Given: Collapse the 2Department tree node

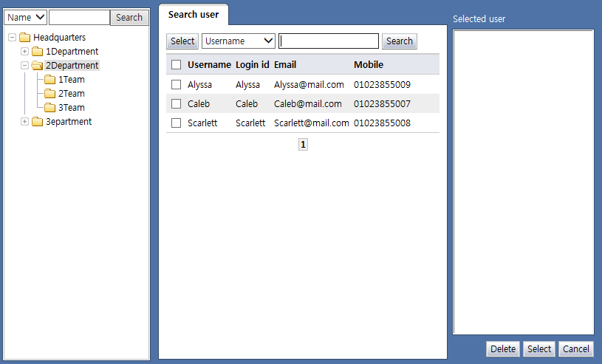Looking at the screenshot, I should coord(24,66).
